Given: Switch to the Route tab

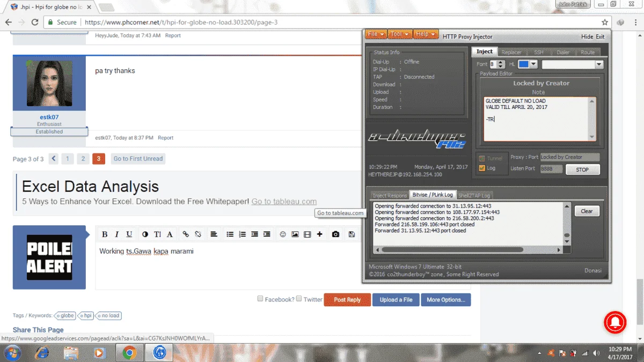Looking at the screenshot, I should 588,52.
